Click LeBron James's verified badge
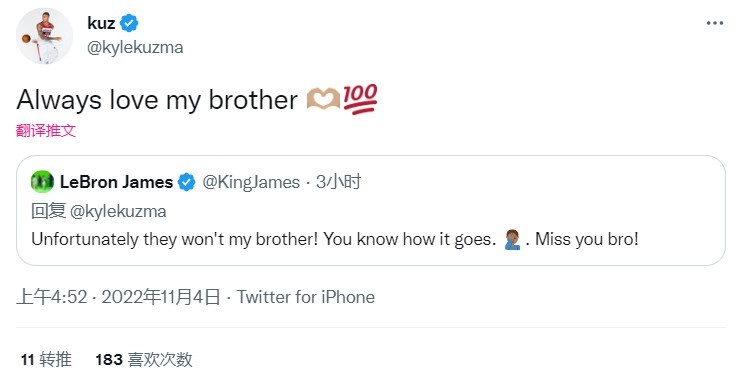 tap(186, 182)
